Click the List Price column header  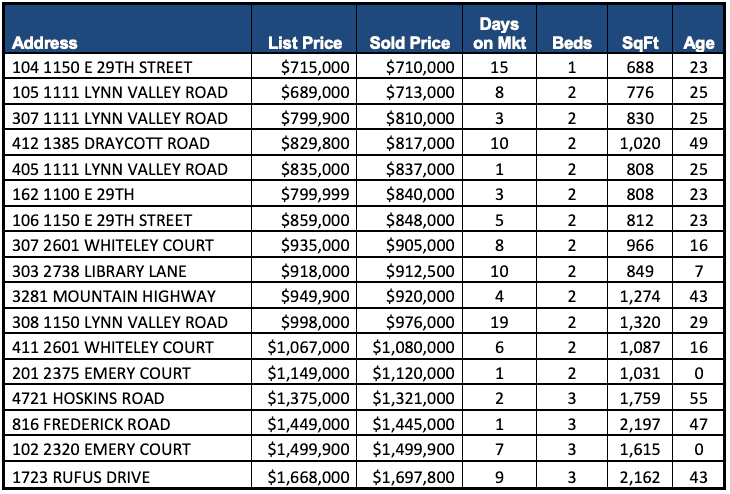pos(305,44)
